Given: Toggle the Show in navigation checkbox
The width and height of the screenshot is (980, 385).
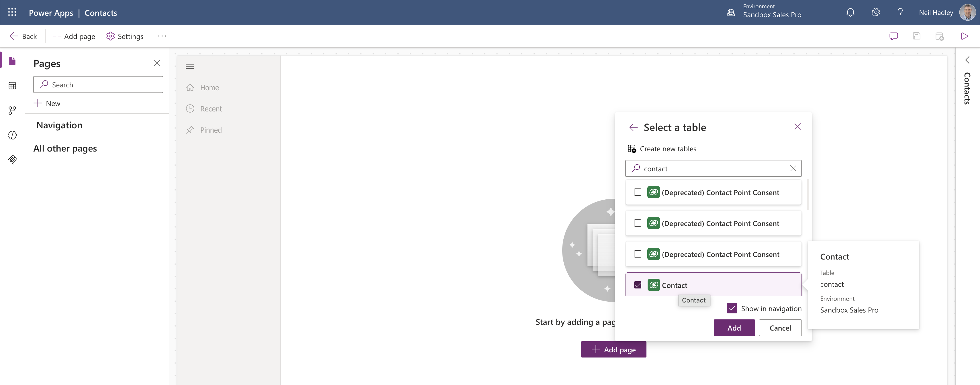Looking at the screenshot, I should 732,308.
